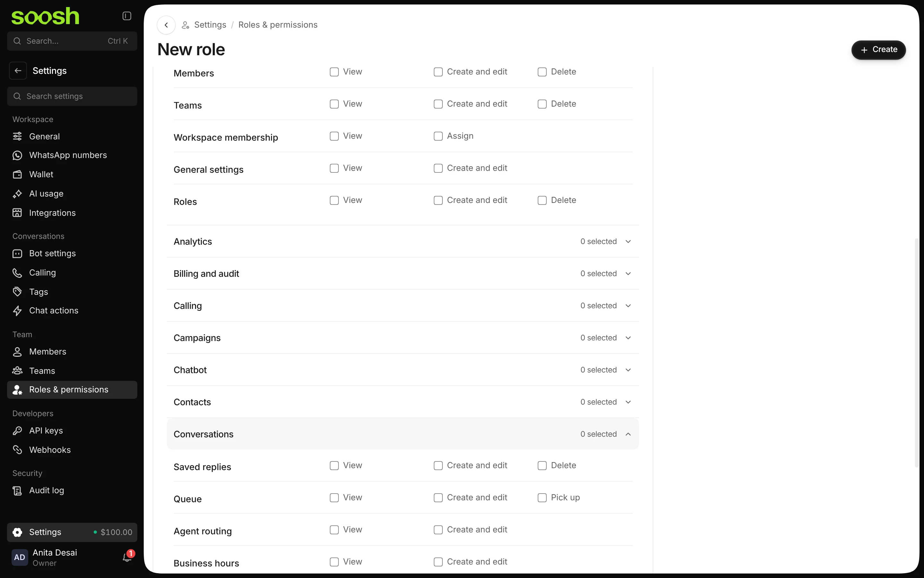Collapse the Conversations section
Image resolution: width=924 pixels, height=578 pixels.
(x=403, y=434)
